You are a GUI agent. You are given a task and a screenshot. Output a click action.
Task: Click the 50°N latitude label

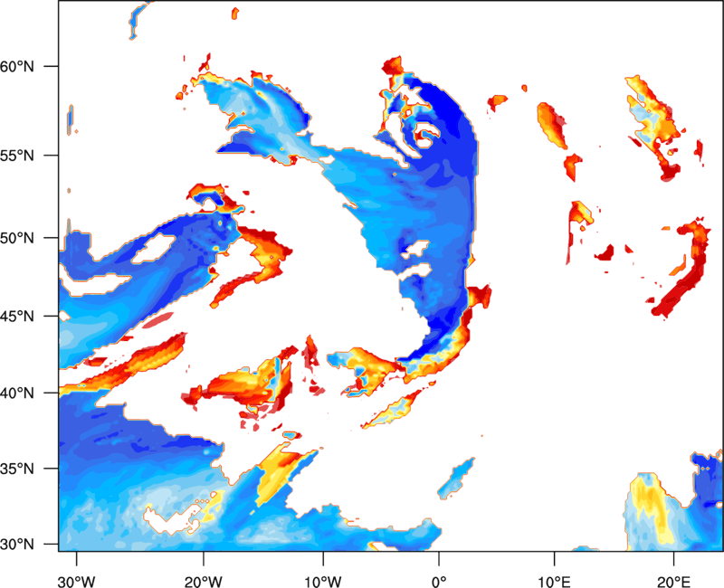17,238
